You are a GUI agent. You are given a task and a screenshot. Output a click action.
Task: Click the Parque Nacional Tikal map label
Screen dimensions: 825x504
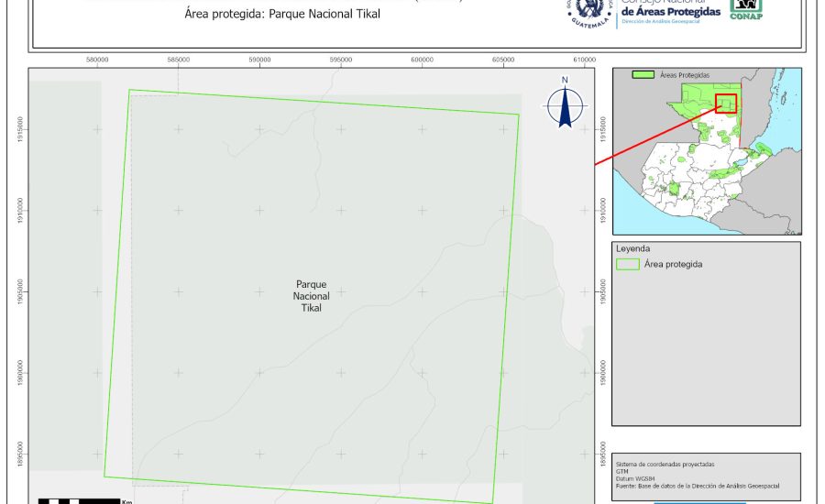coord(312,296)
